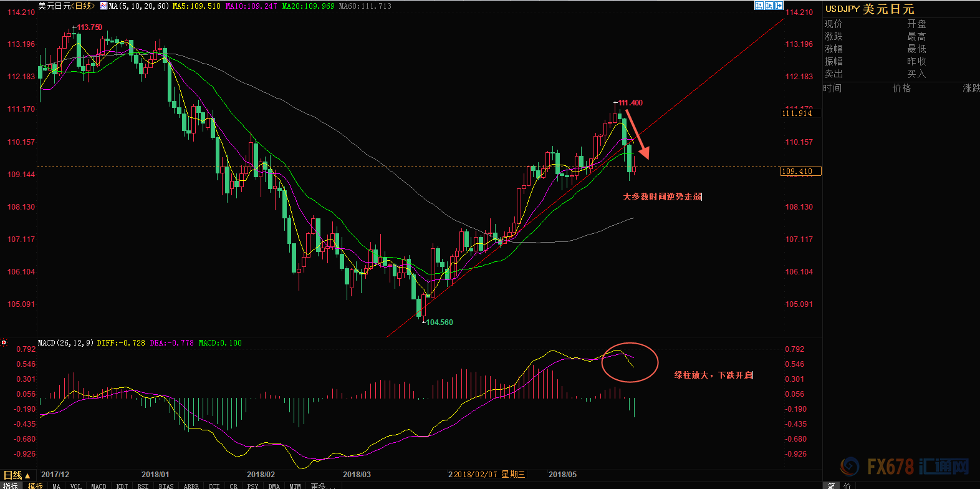Screen dimensions: 980x489
Task: Click the MA(5,10,20,60) parameters label
Action: pos(138,6)
